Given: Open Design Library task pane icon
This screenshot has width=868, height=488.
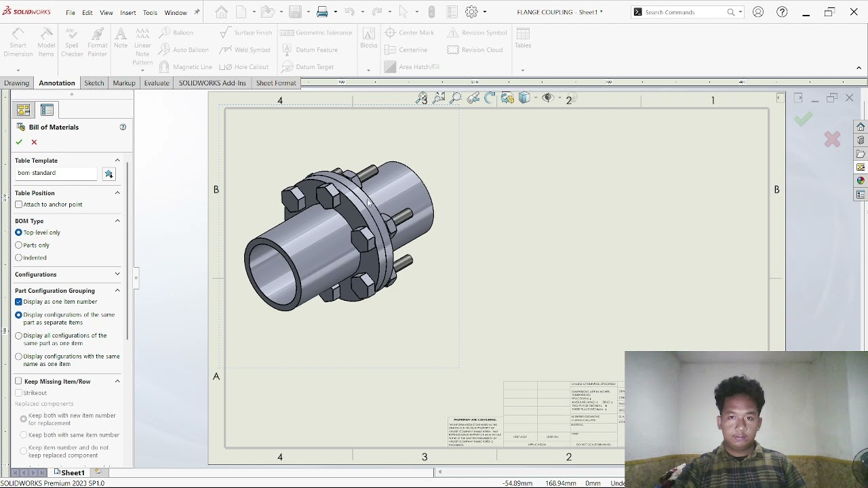Looking at the screenshot, I should point(861,140).
